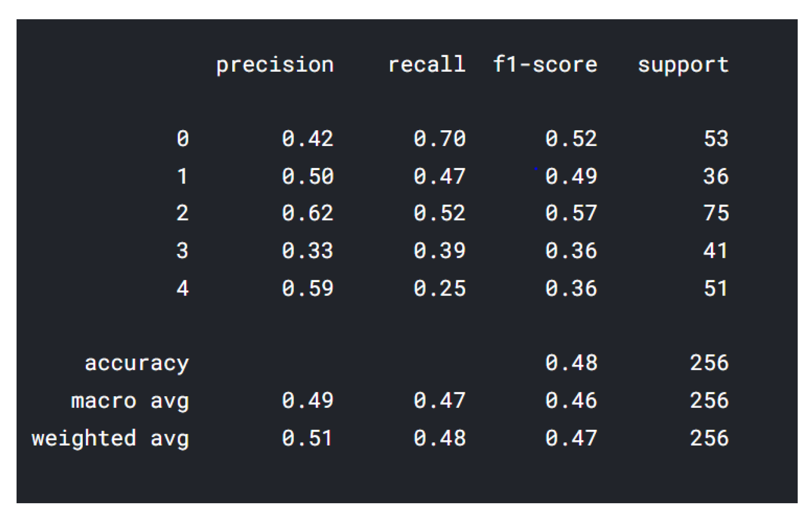This screenshot has height=518, width=812.
Task: Click class 0 precision value 0.42
Action: point(308,139)
